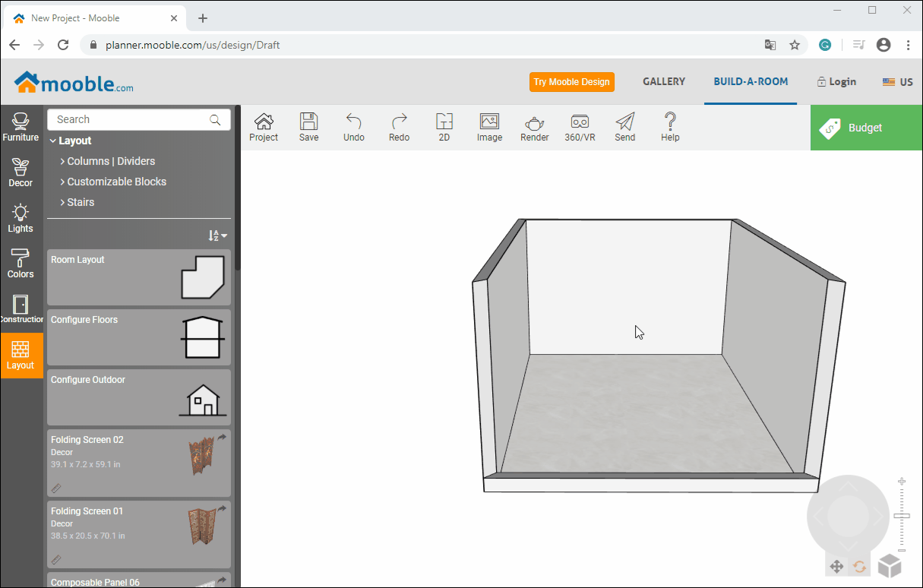Open the A-Z sort order dropdown

(217, 236)
